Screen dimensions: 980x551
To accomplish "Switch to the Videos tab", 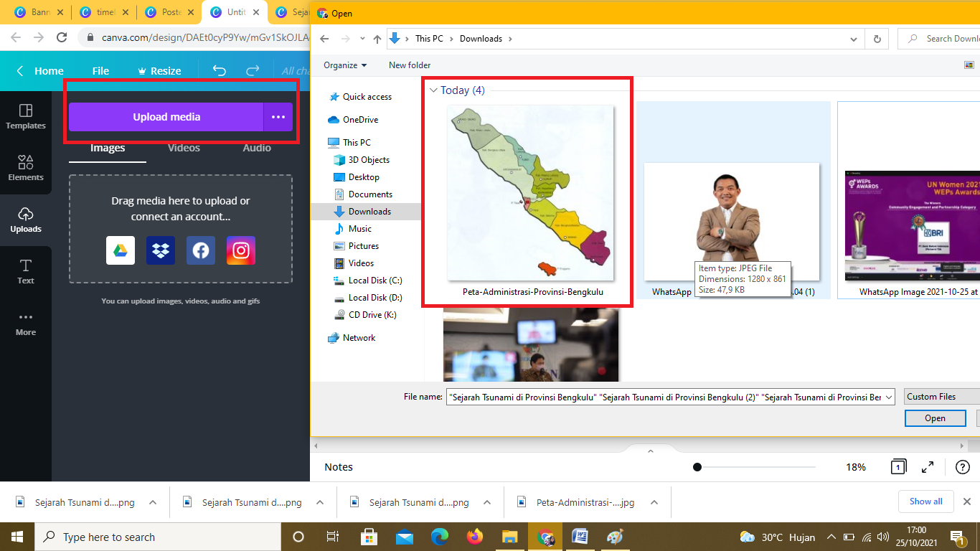I will (x=184, y=148).
